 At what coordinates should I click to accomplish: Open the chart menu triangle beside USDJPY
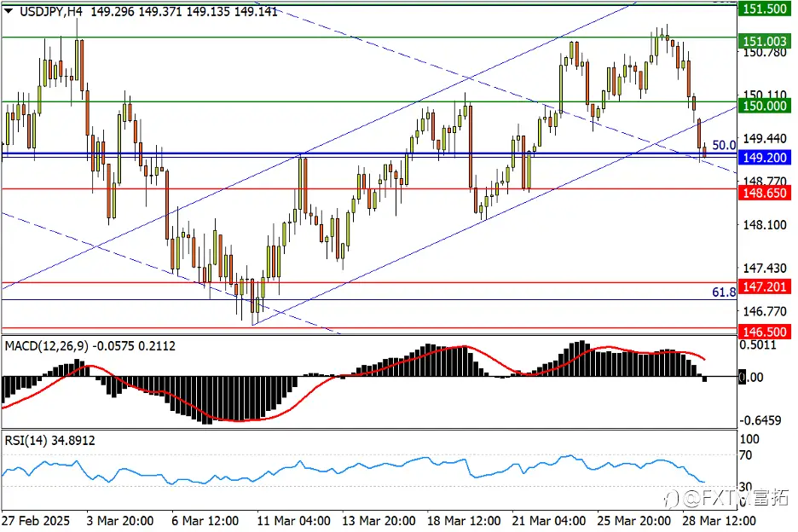pyautogui.click(x=9, y=11)
